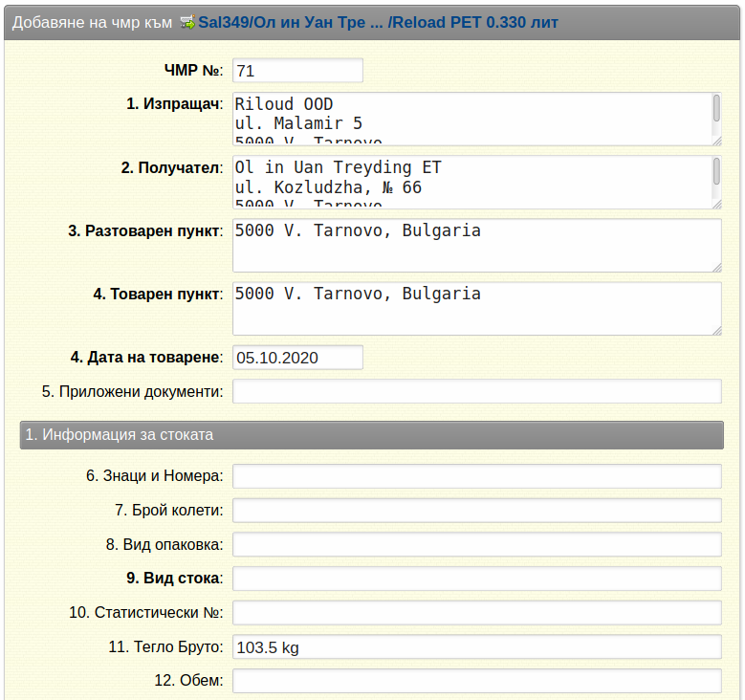This screenshot has height=700, width=745.
Task: Click the '1. Изпращач' label
Action: tap(175, 103)
